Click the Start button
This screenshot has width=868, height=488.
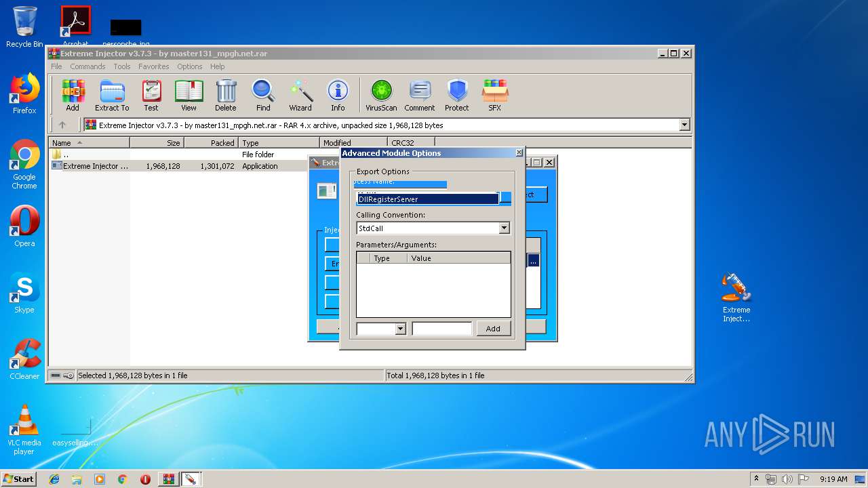[x=18, y=479]
